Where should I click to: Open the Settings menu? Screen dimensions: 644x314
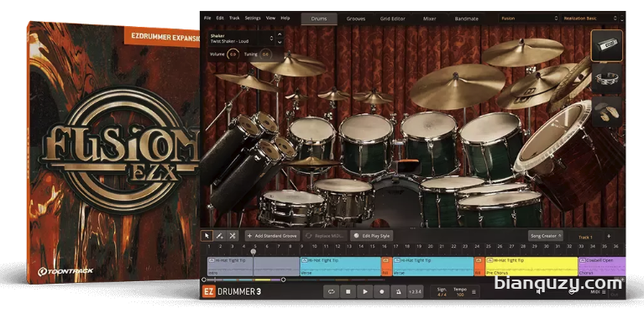[x=253, y=18]
